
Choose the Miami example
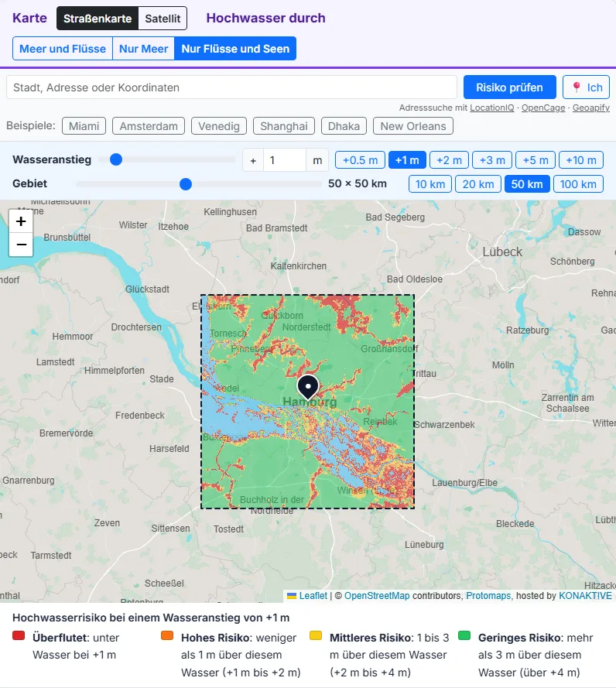(x=84, y=126)
